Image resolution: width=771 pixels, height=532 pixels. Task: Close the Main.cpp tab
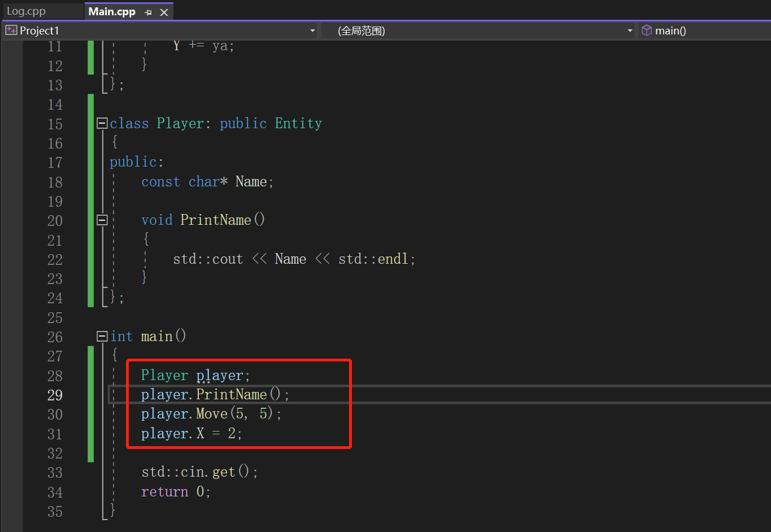pyautogui.click(x=164, y=12)
